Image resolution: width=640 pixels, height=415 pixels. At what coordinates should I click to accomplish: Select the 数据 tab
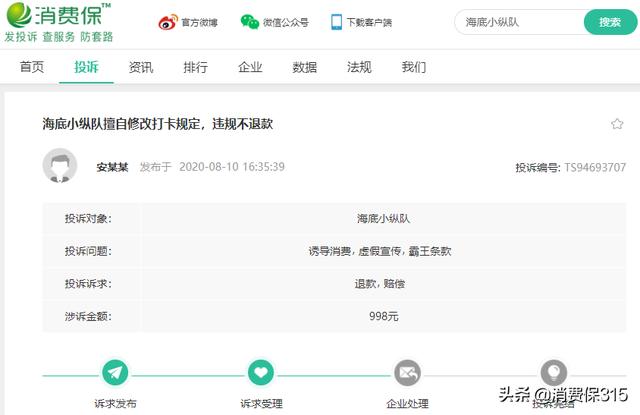click(x=304, y=67)
